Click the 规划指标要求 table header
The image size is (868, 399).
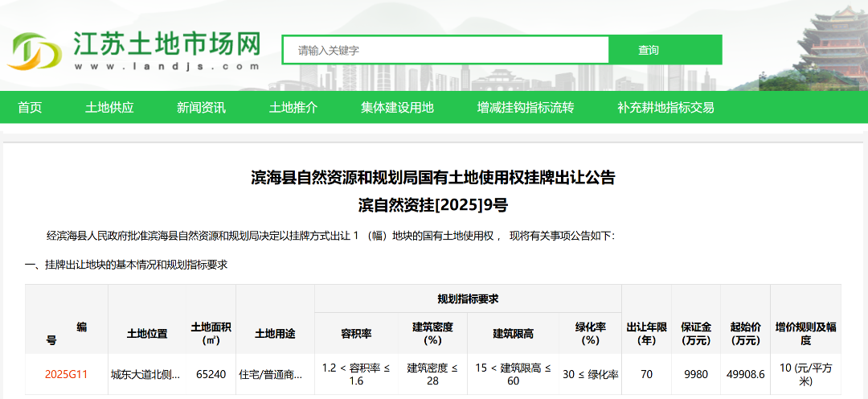pos(468,298)
